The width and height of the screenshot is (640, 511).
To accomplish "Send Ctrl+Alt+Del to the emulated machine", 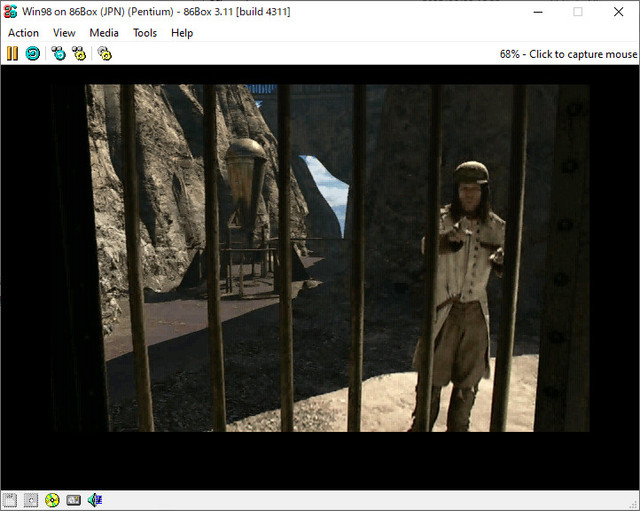I will point(58,53).
